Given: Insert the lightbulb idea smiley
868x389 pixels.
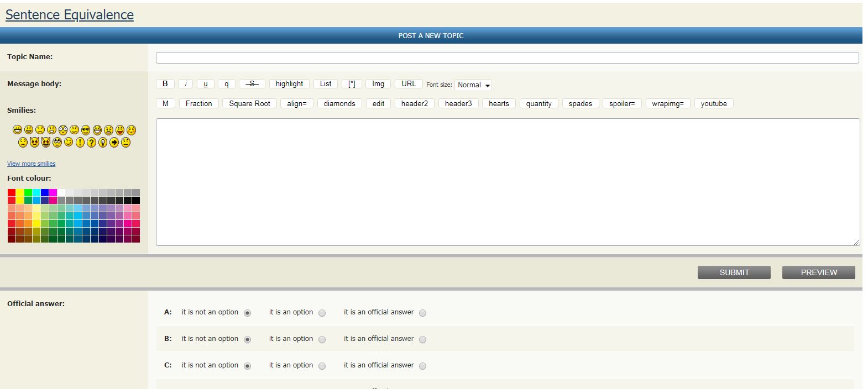Looking at the screenshot, I should pyautogui.click(x=103, y=143).
